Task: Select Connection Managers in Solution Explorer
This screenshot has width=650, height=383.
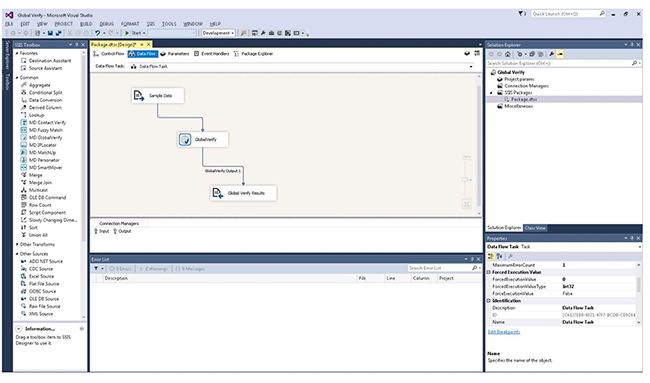Action: point(526,86)
